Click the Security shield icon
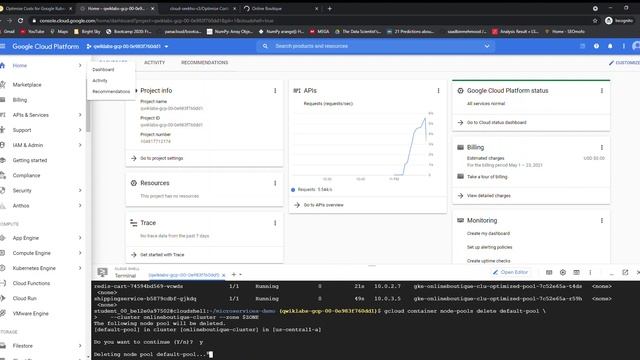Screen dimensions: 640x360 pyautogui.click(x=2, y=190)
